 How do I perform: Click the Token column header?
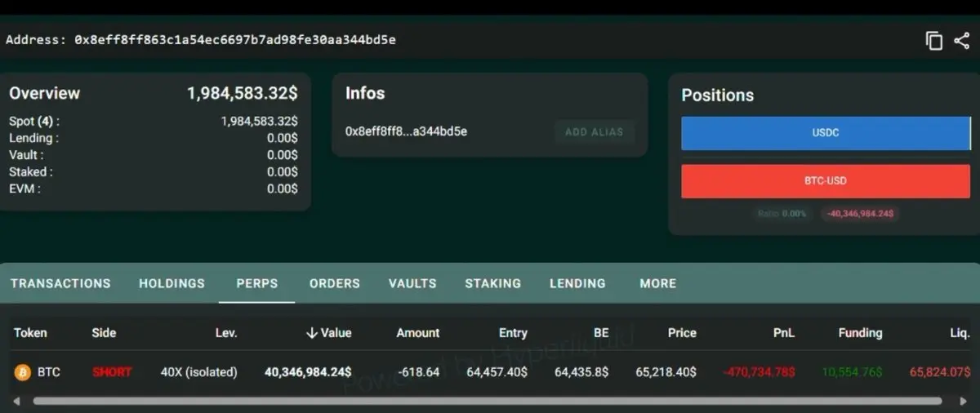30,333
